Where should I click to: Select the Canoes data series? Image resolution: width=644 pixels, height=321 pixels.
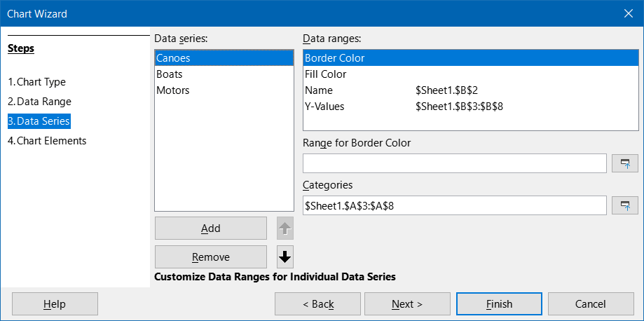(x=224, y=58)
